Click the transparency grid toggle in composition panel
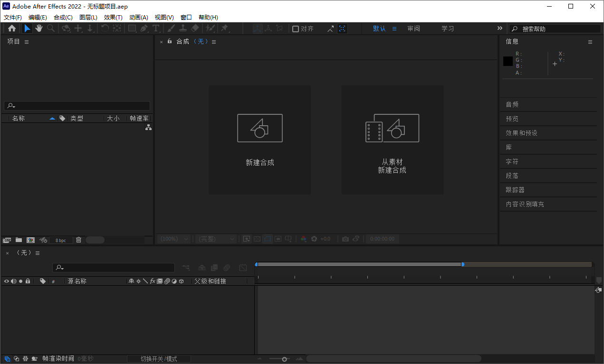This screenshot has width=604, height=364. tap(257, 239)
